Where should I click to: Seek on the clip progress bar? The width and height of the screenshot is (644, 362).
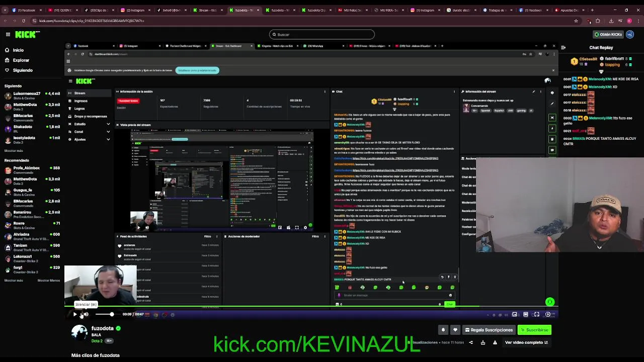point(311,306)
